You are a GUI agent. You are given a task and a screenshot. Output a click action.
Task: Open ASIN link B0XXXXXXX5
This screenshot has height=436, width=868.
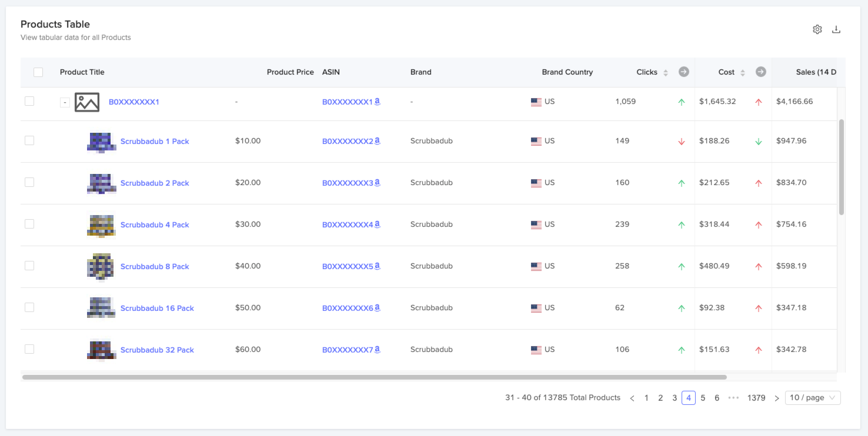coord(348,267)
